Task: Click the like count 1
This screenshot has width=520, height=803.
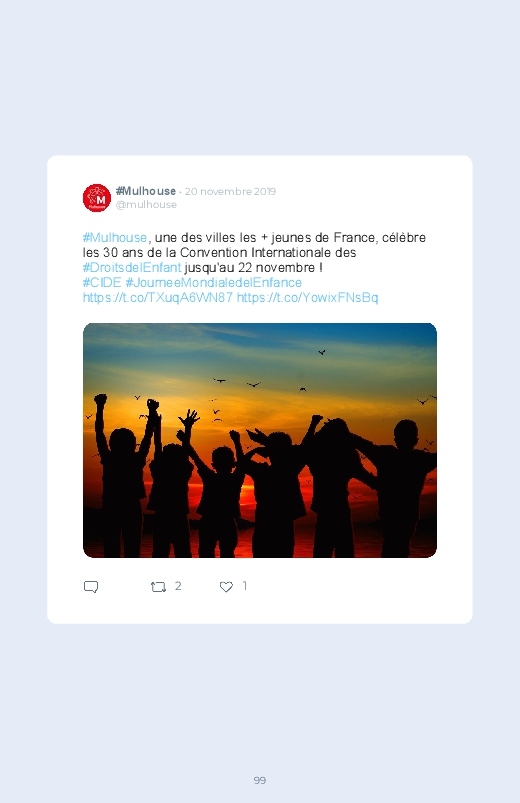Action: 244,586
